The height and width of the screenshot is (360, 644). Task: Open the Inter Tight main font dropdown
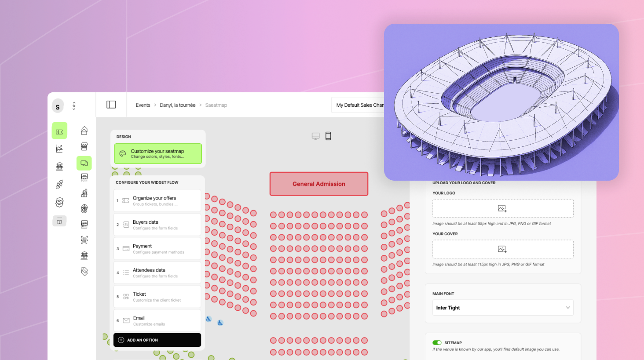pos(502,308)
